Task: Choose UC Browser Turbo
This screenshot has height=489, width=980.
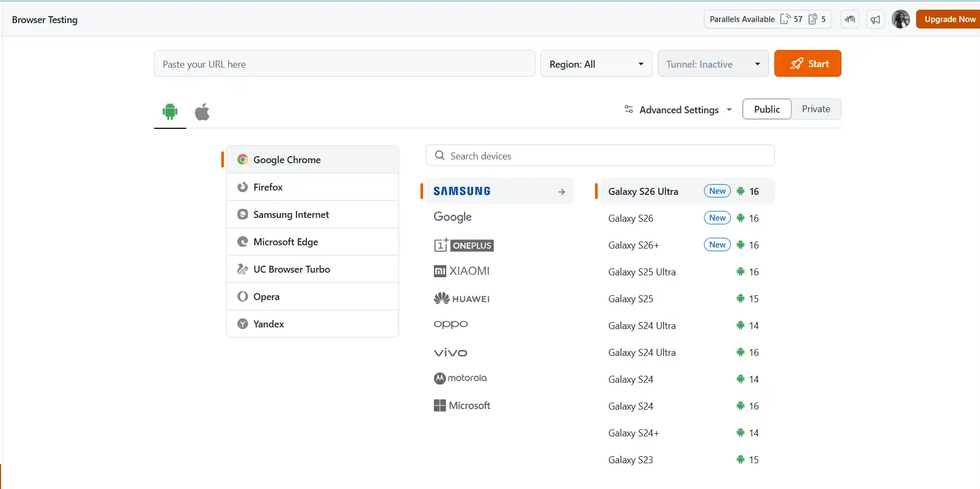Action: click(x=313, y=269)
